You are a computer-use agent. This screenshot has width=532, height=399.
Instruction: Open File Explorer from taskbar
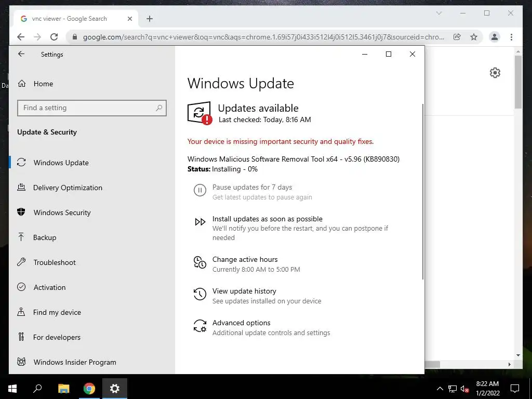[63, 389]
